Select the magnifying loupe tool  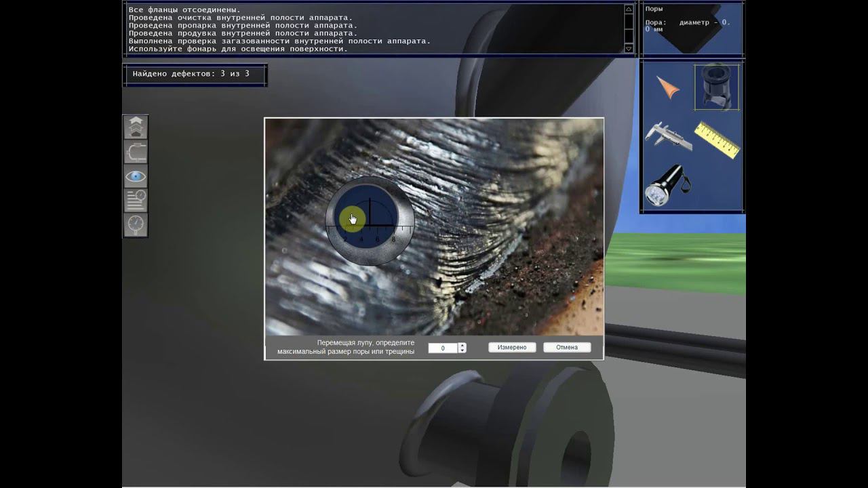(717, 87)
